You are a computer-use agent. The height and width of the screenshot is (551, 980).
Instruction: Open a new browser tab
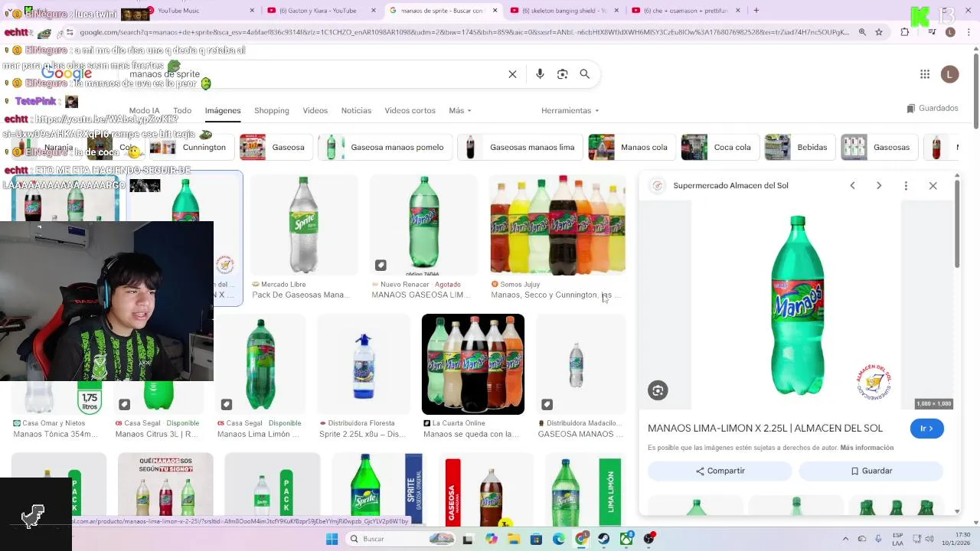[x=756, y=11]
